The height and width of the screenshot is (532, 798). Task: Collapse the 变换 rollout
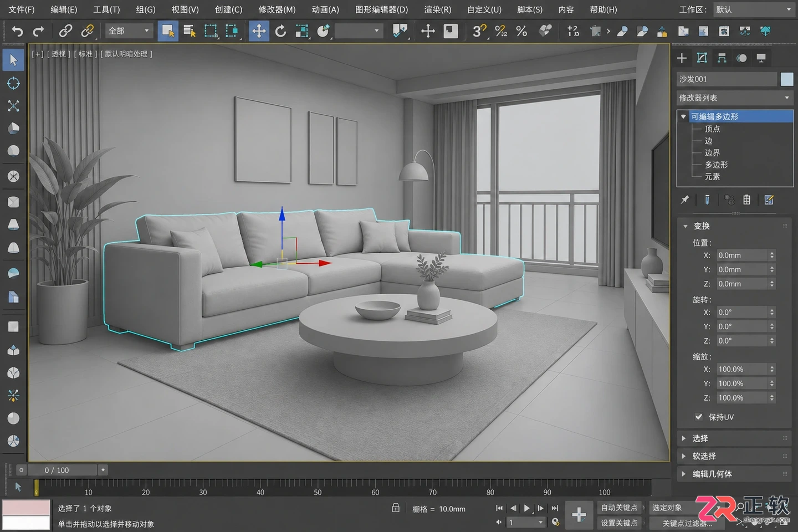[x=735, y=226]
